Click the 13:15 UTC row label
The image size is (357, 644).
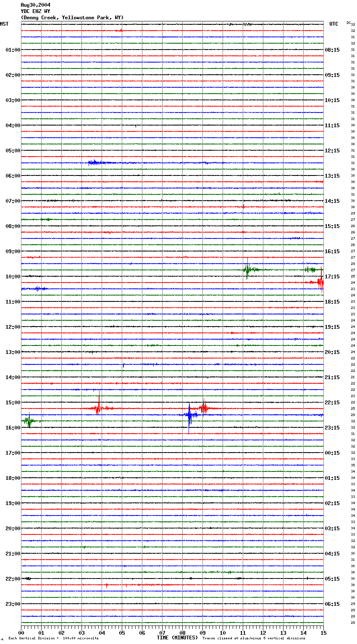[332, 176]
